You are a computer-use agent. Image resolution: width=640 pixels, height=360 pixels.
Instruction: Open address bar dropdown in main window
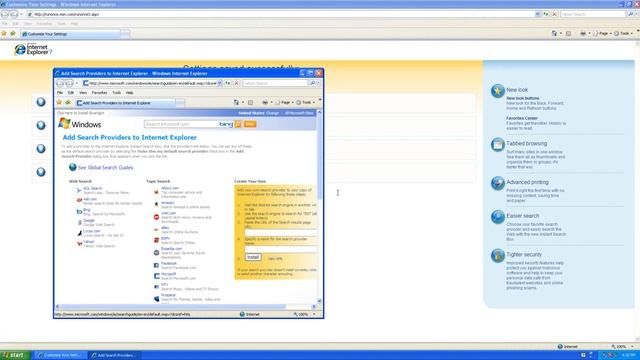(538, 14)
